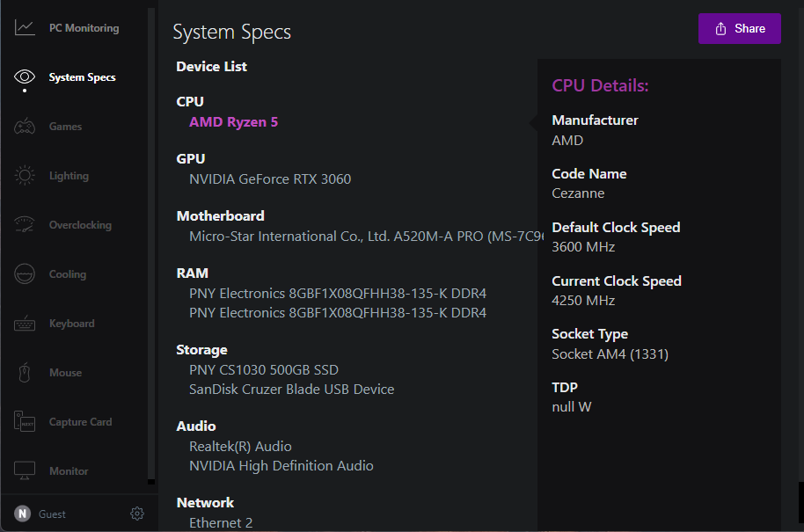
Task: Click the Network section heading
Action: 205,503
